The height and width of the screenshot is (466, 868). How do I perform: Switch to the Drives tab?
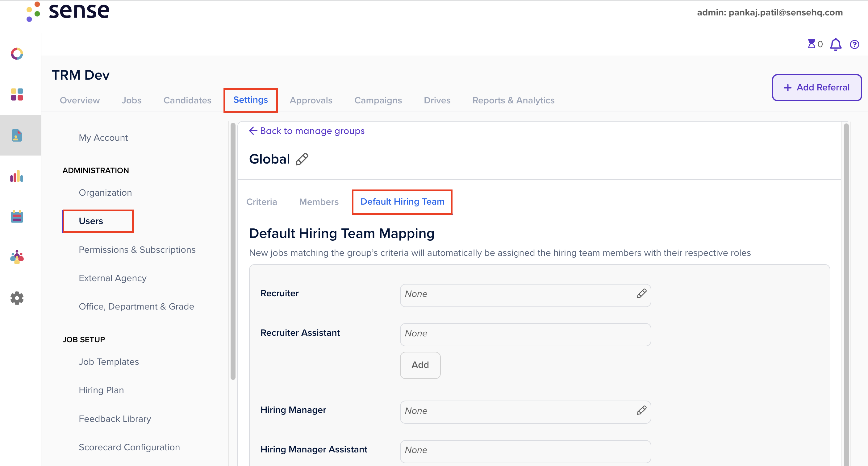[x=437, y=100]
